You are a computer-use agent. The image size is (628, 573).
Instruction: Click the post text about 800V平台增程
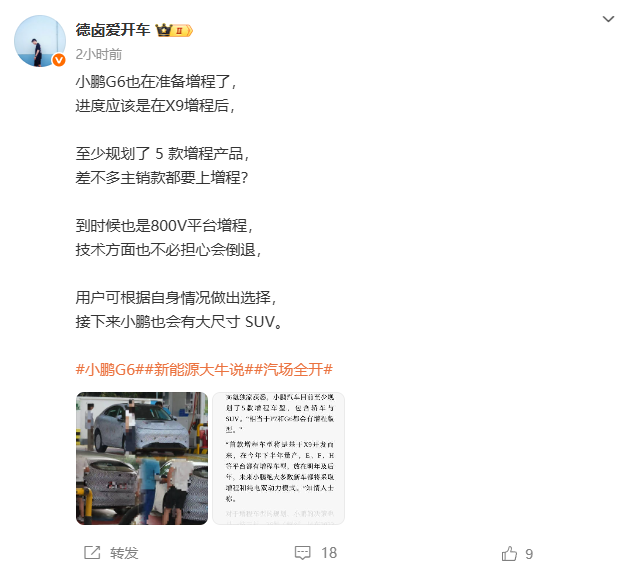(x=164, y=225)
